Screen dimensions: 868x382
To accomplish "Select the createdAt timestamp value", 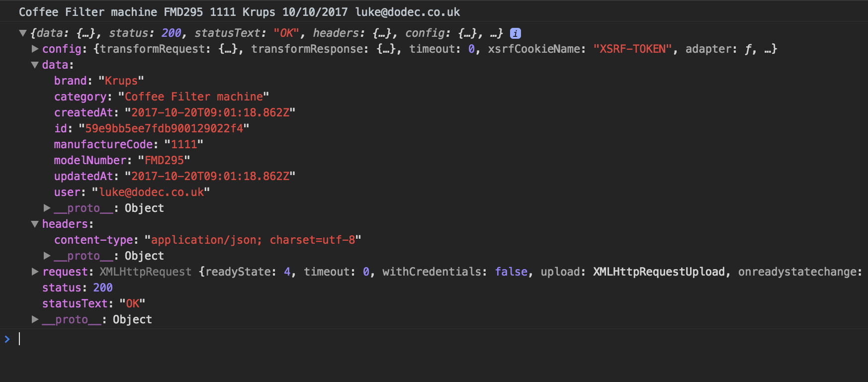I will tap(210, 112).
